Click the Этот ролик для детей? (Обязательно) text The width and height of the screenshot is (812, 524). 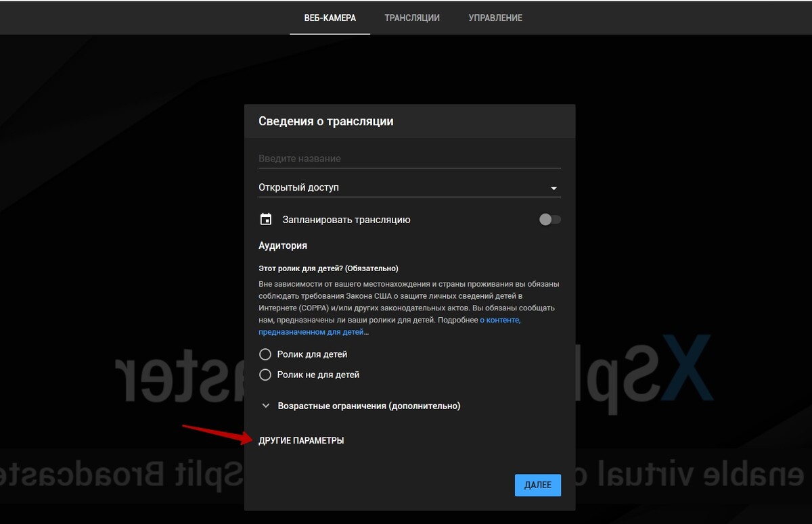coord(328,268)
